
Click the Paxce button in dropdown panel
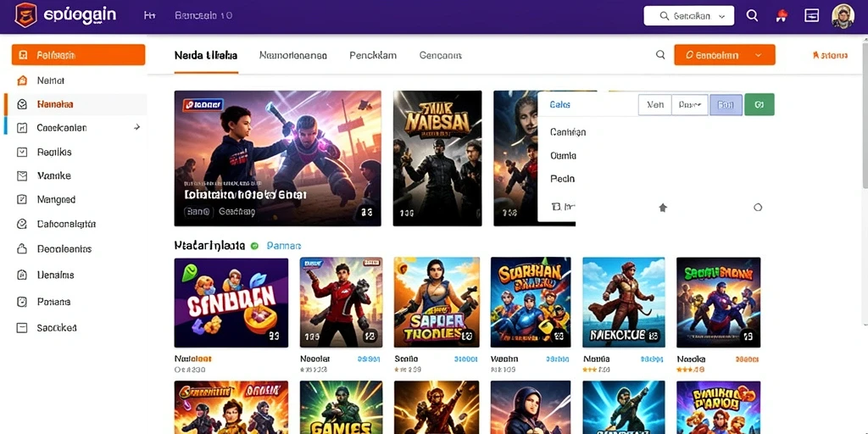click(x=690, y=104)
